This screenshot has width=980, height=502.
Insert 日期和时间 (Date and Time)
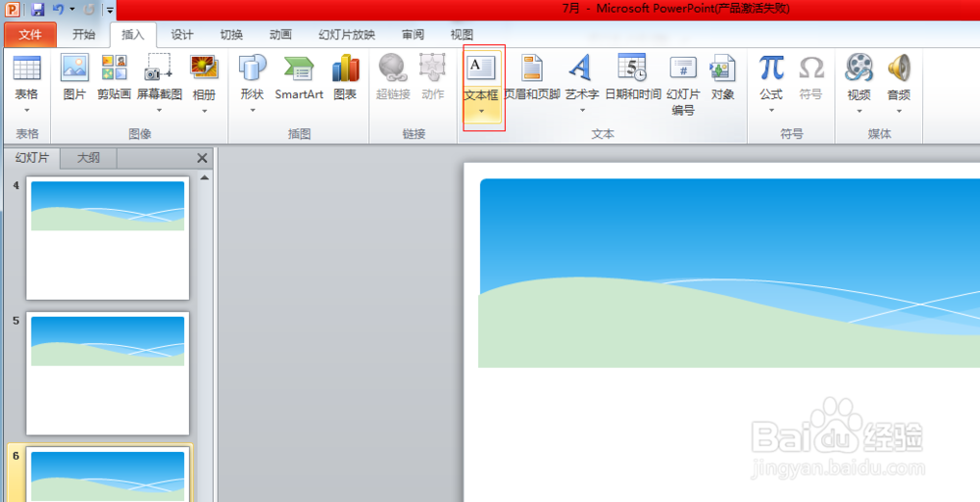click(x=632, y=77)
